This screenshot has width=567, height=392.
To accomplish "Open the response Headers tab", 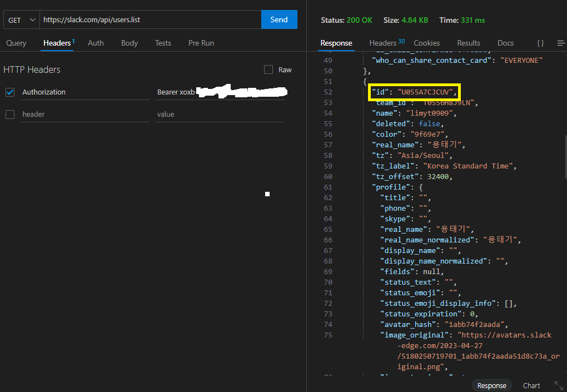I will tap(386, 43).
